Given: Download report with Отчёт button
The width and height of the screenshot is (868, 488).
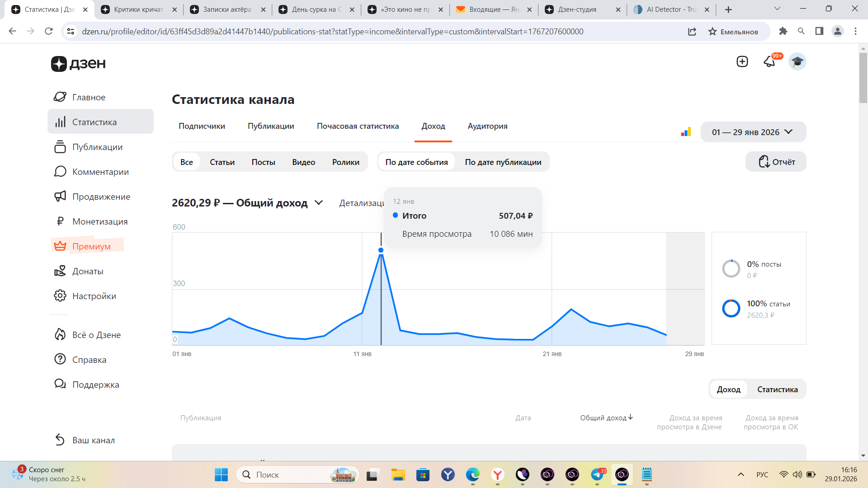Looking at the screenshot, I should pyautogui.click(x=776, y=162).
